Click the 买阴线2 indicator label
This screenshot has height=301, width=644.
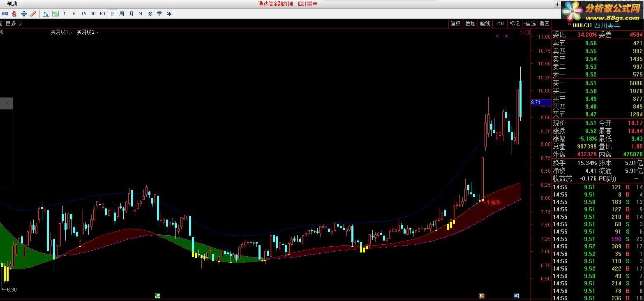(x=88, y=32)
